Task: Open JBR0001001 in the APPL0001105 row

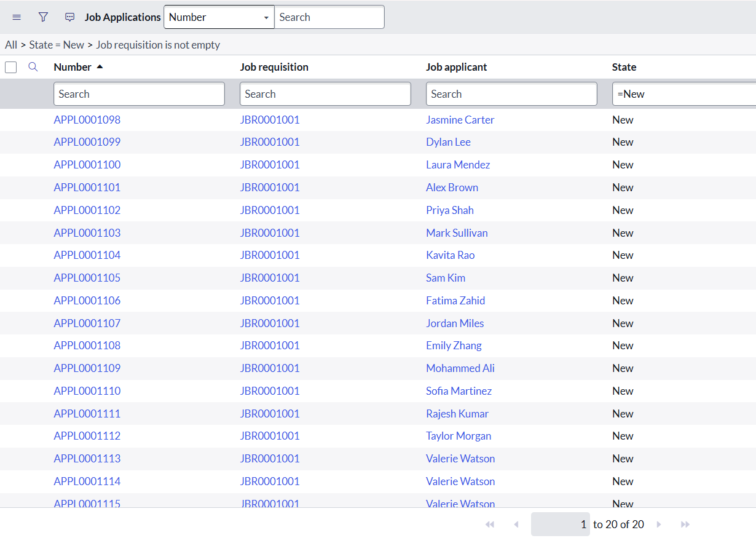Action: pos(270,278)
